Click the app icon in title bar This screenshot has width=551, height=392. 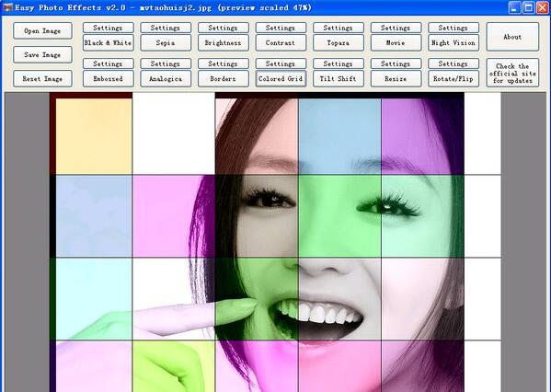click(x=7, y=7)
